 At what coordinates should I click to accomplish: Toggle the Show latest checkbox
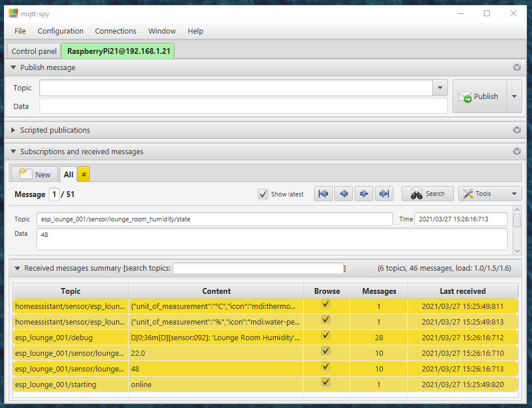point(263,194)
